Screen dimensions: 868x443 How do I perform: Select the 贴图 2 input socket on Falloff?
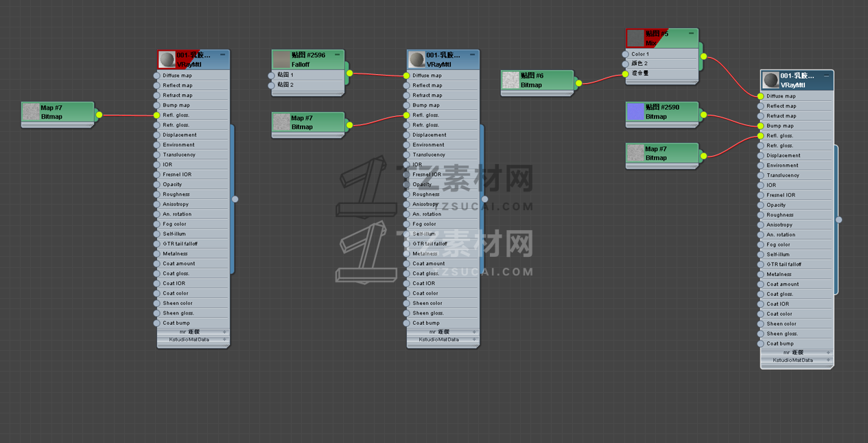click(271, 85)
